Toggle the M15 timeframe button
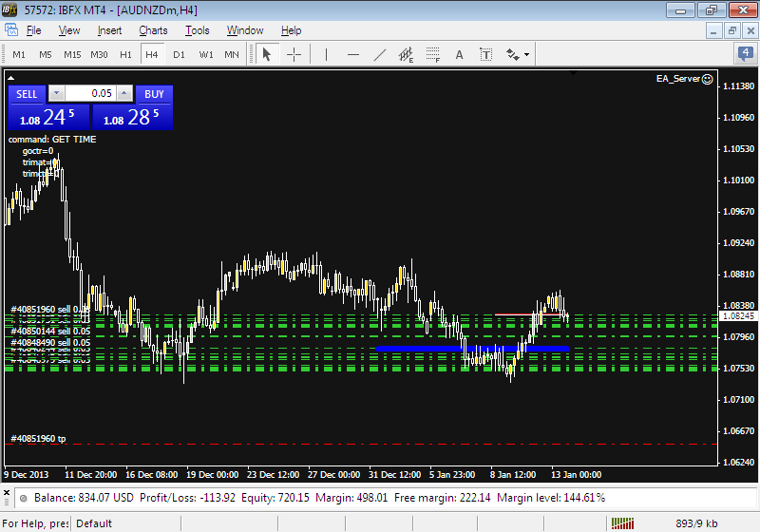The image size is (760, 532). click(x=72, y=54)
